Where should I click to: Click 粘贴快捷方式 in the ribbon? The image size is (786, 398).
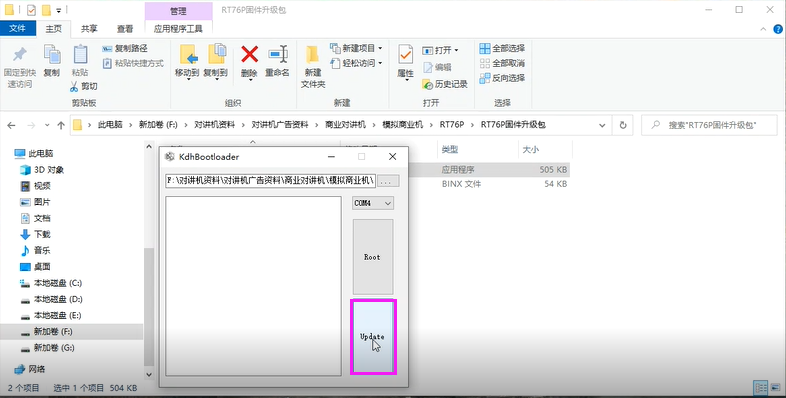point(133,63)
